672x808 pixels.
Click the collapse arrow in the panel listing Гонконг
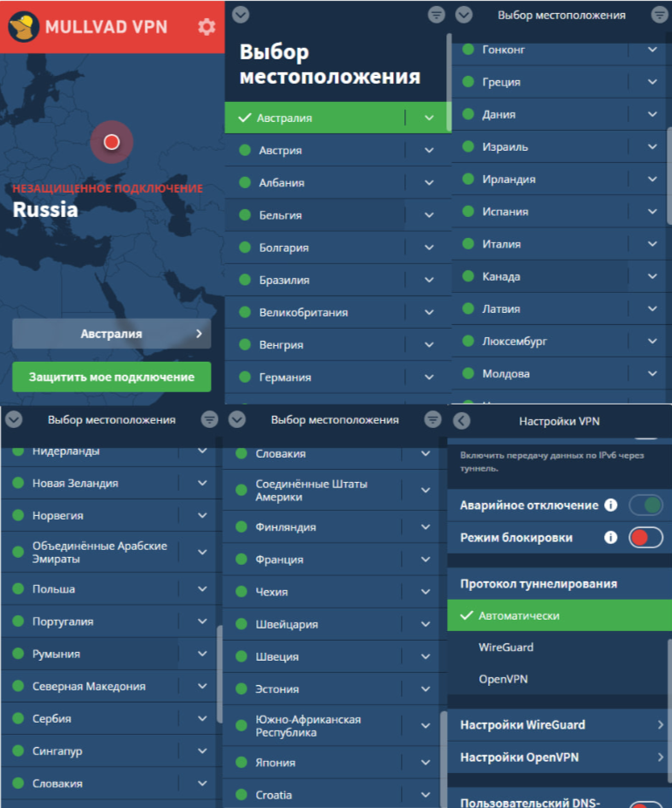[464, 15]
